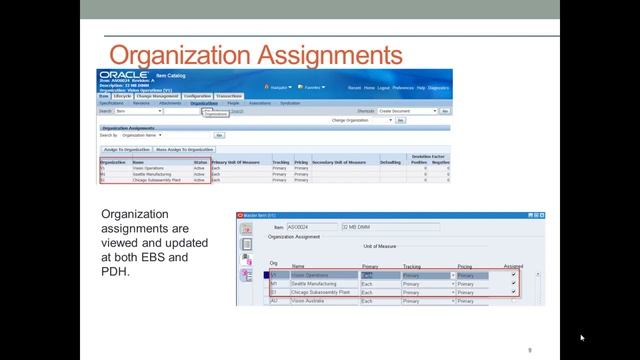Click Seattle Manufacturing name in Item Catalog table
Screen dimensions: 640x360
151,174
